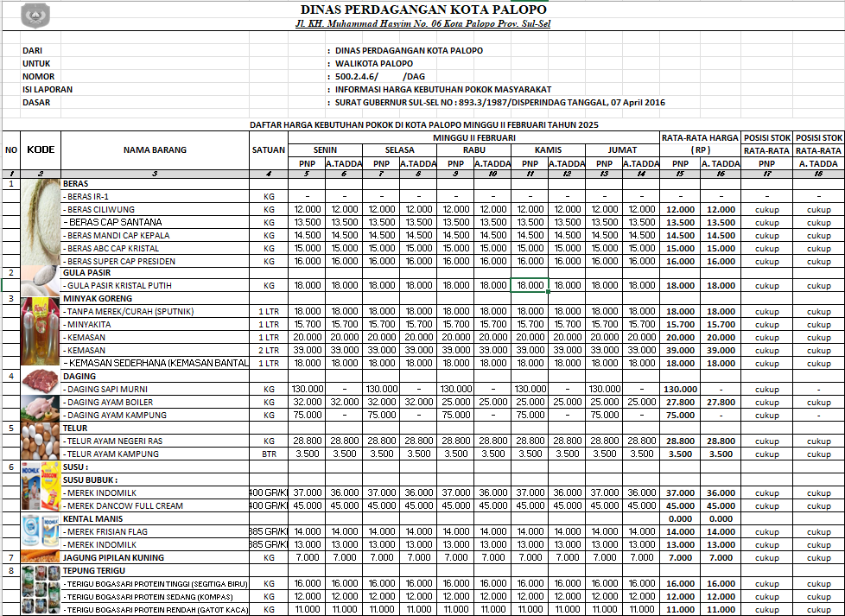Click the DAGING AYAM KAMPUNG item

(x=115, y=415)
